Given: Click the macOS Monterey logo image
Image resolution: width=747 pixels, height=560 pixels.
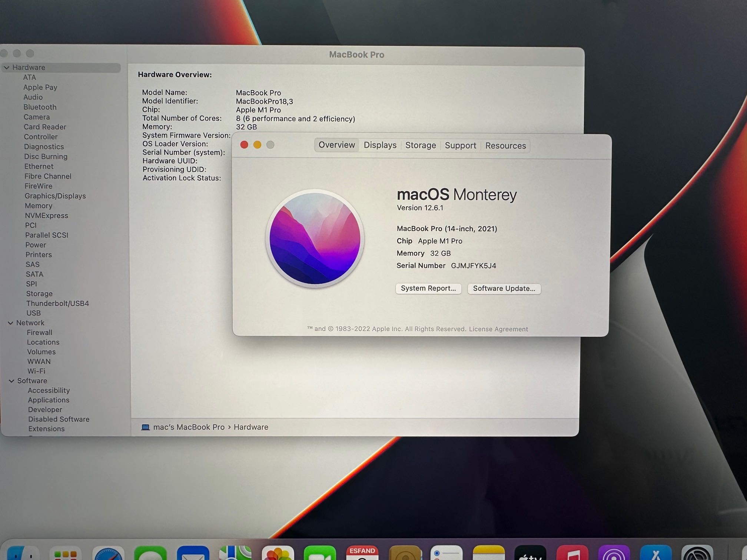Looking at the screenshot, I should pos(315,239).
